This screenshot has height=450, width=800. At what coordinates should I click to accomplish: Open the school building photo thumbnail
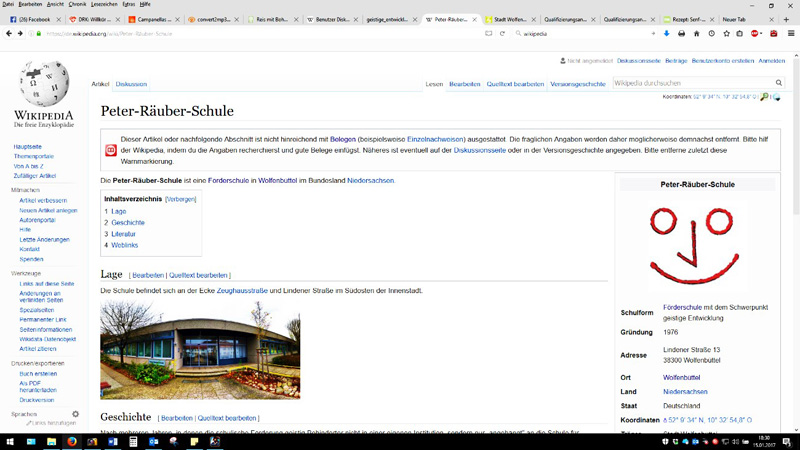click(200, 350)
